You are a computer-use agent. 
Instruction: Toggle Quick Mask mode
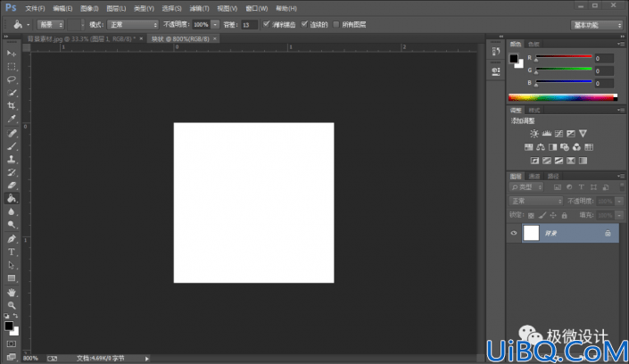click(x=12, y=344)
